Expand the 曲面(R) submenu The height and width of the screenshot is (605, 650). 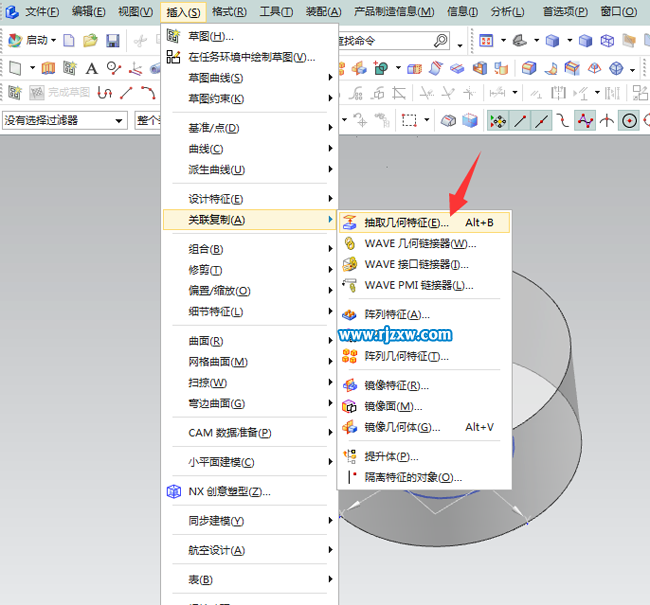tap(250, 341)
